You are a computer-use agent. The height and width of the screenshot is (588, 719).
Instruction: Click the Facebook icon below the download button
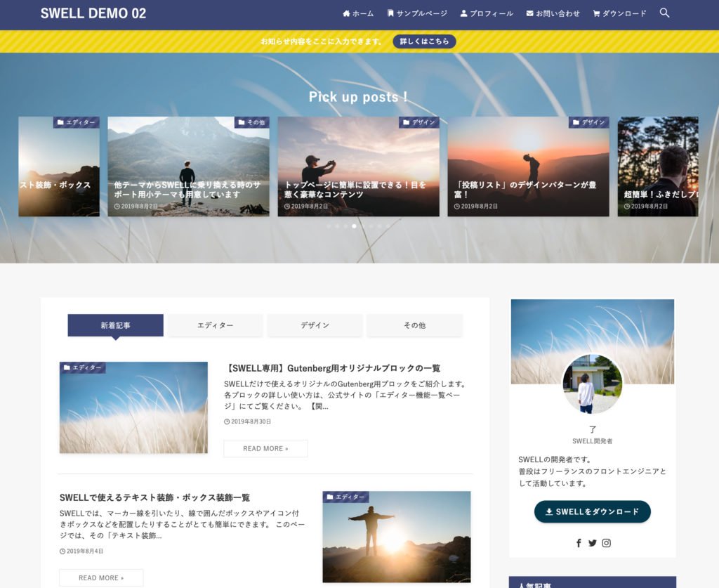coord(578,543)
